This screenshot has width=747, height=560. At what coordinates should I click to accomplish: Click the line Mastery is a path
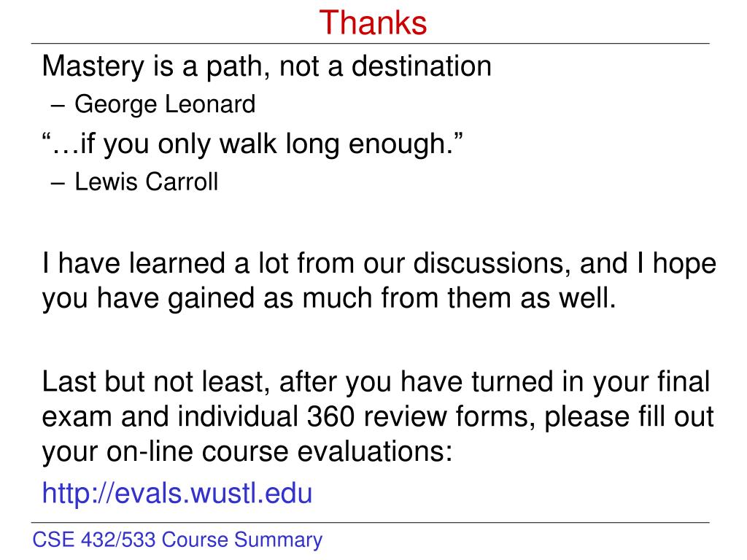coord(267,66)
